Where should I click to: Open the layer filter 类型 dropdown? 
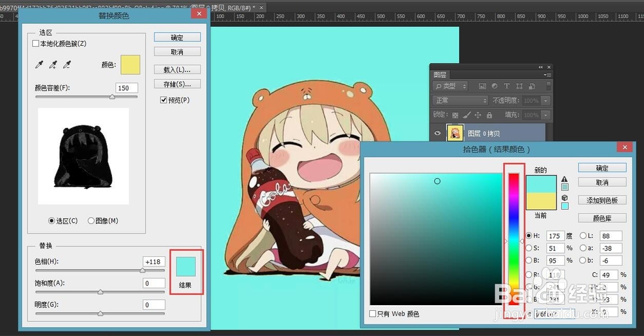[451, 86]
